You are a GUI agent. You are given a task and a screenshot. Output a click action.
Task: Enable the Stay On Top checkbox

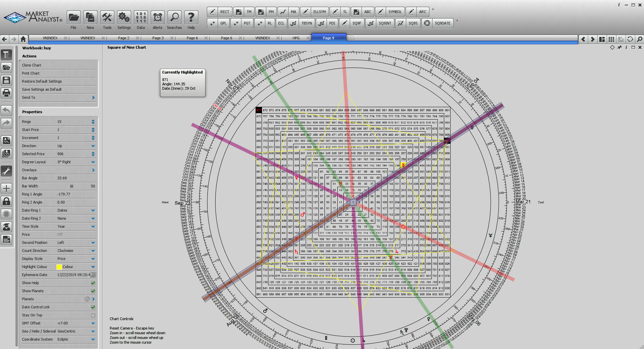pyautogui.click(x=93, y=315)
